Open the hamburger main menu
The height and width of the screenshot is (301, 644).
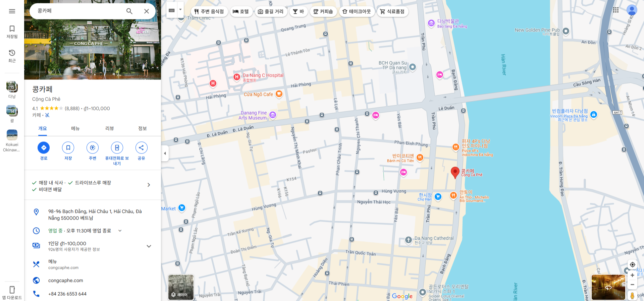[12, 11]
